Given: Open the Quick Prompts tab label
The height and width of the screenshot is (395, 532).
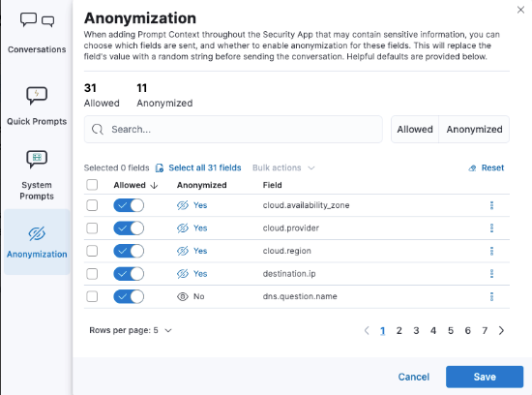Looking at the screenshot, I should tap(37, 122).
